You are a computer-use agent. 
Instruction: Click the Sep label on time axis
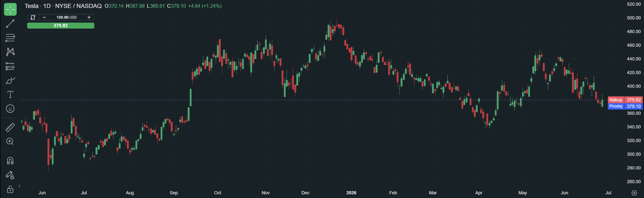174,193
